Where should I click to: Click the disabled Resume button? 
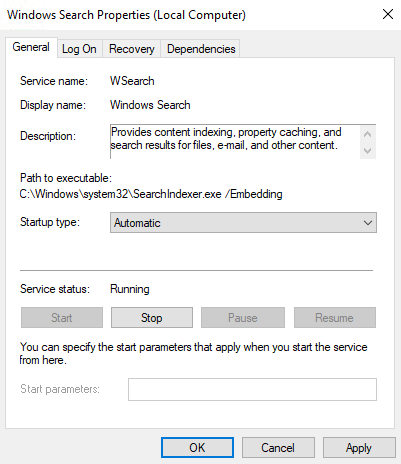(x=335, y=318)
